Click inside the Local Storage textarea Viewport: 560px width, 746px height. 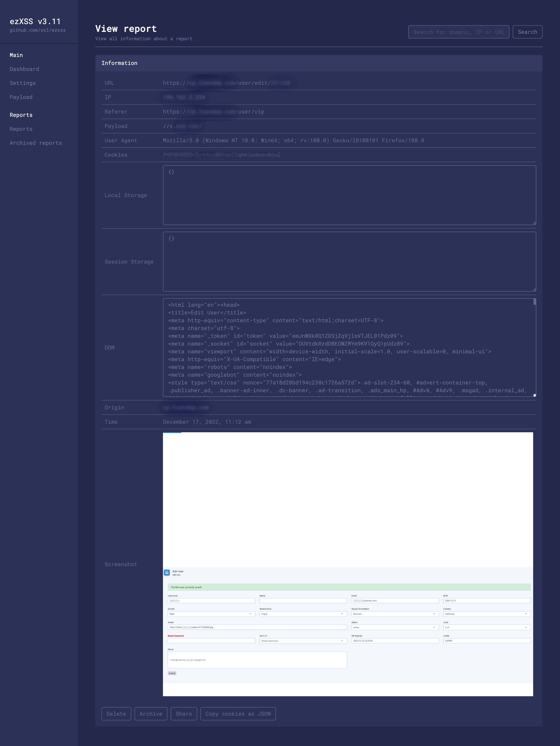pos(349,195)
